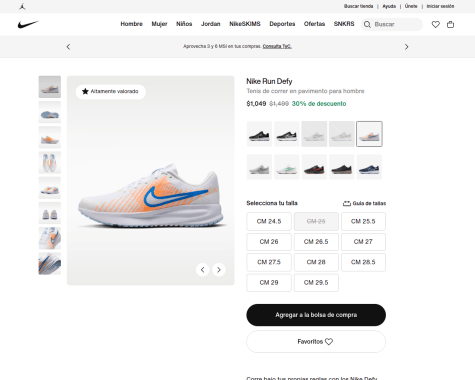Image resolution: width=475 pixels, height=380 pixels.
Task: Show next promo banner message
Action: click(x=406, y=47)
